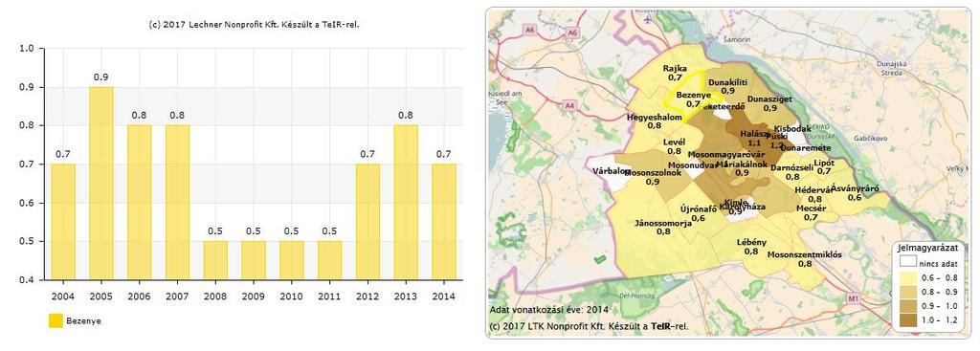Click the Lechner Nonprofit Kft. chart copyright text
This screenshot has width=980, height=351.
(x=255, y=25)
